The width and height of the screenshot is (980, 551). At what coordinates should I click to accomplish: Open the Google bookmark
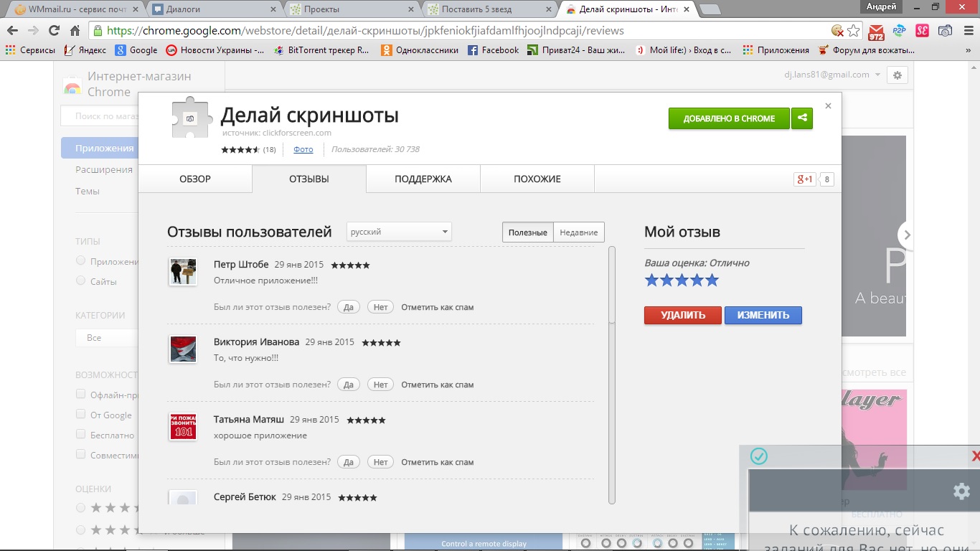pyautogui.click(x=136, y=50)
